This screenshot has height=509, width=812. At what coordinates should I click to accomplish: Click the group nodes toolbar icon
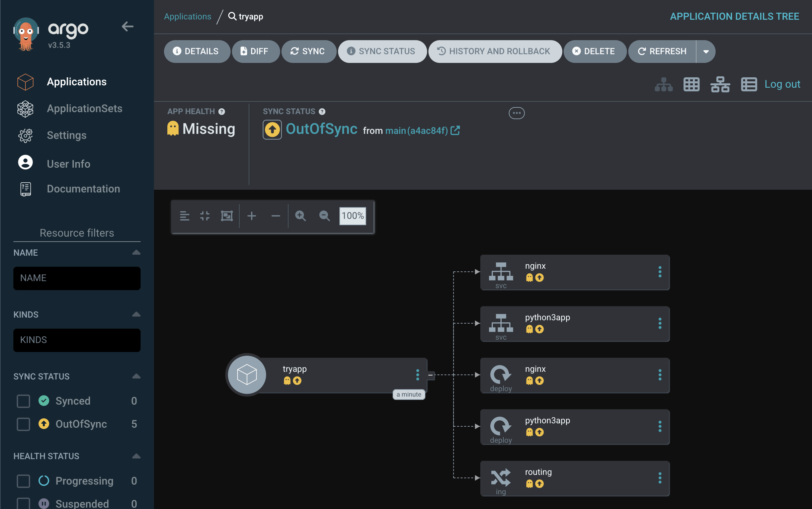pyautogui.click(x=227, y=216)
